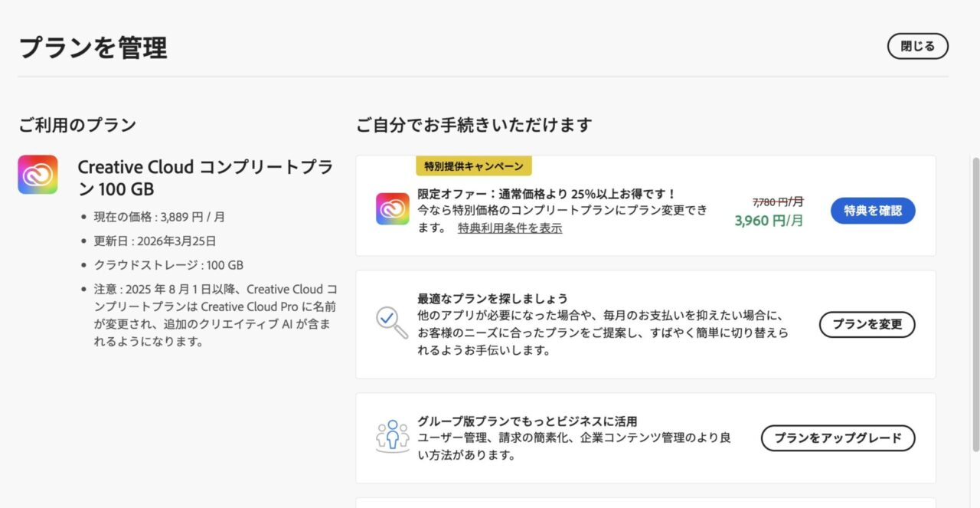This screenshot has height=508, width=980.
Task: Click the プランを変更 button
Action: coord(867,324)
